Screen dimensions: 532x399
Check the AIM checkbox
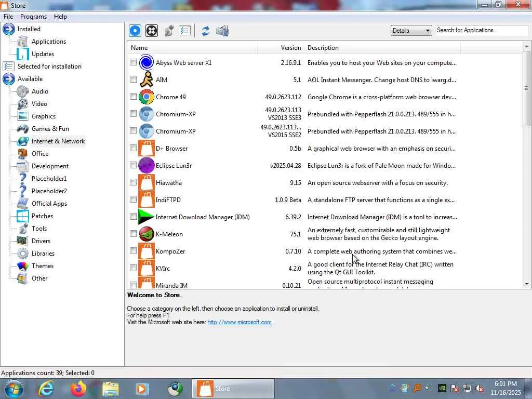click(134, 79)
